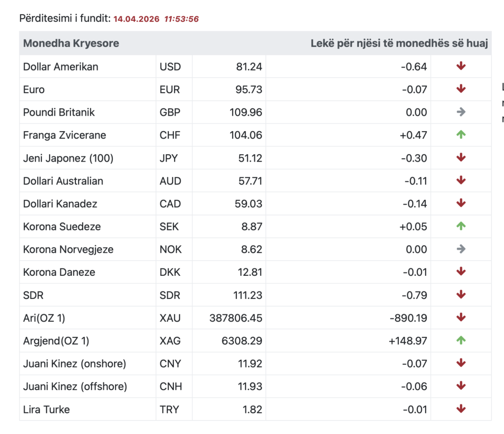Click the grey sideways arrow for Poundi Britanik
Image resolution: width=504 pixels, height=434 pixels.
pos(461,112)
